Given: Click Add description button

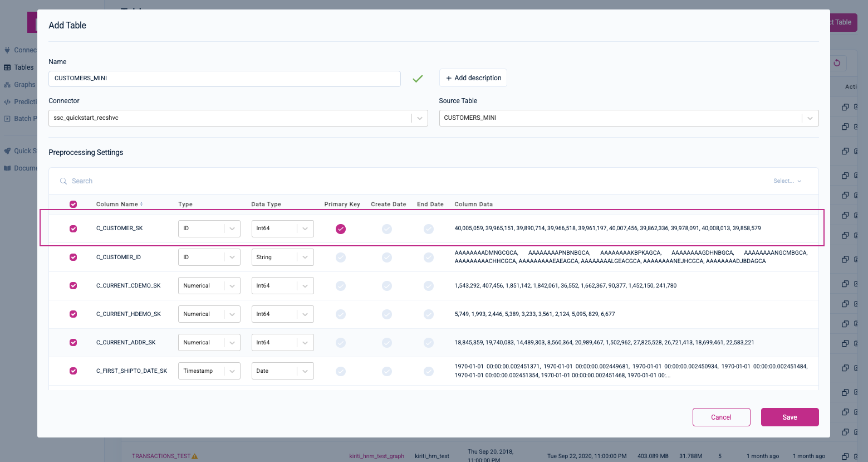Looking at the screenshot, I should tap(473, 78).
